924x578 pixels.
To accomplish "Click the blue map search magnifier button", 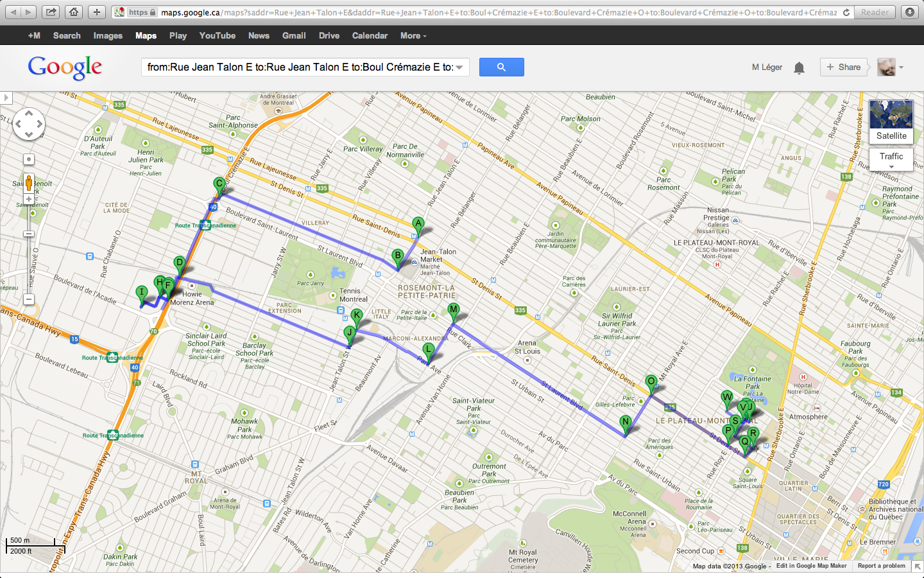I will coord(501,67).
